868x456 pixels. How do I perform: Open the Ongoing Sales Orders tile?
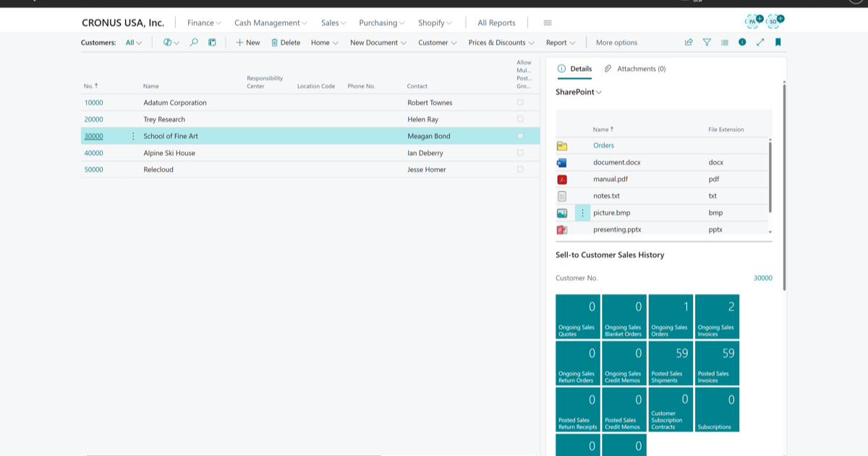coord(671,316)
